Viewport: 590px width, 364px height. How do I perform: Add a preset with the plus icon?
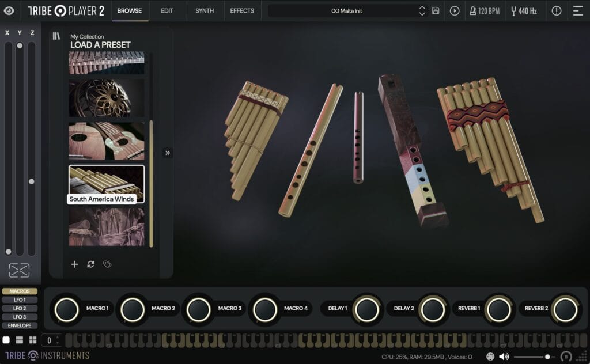pos(74,264)
